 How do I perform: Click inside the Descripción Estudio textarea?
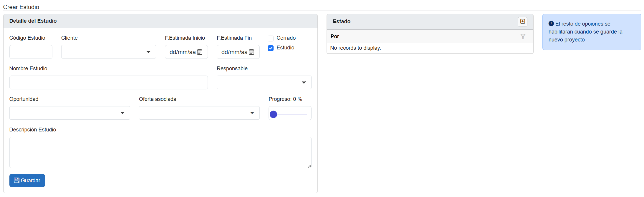coord(160,152)
